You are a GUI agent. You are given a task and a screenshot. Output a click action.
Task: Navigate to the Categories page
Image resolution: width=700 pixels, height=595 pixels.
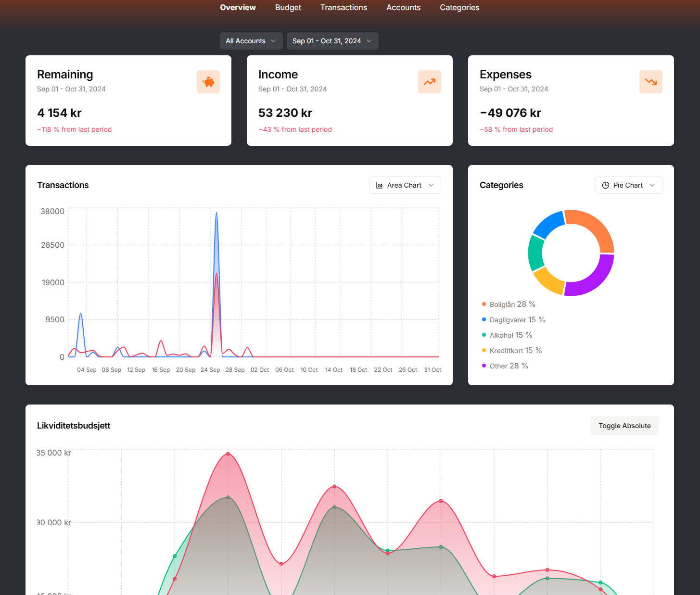tap(459, 8)
